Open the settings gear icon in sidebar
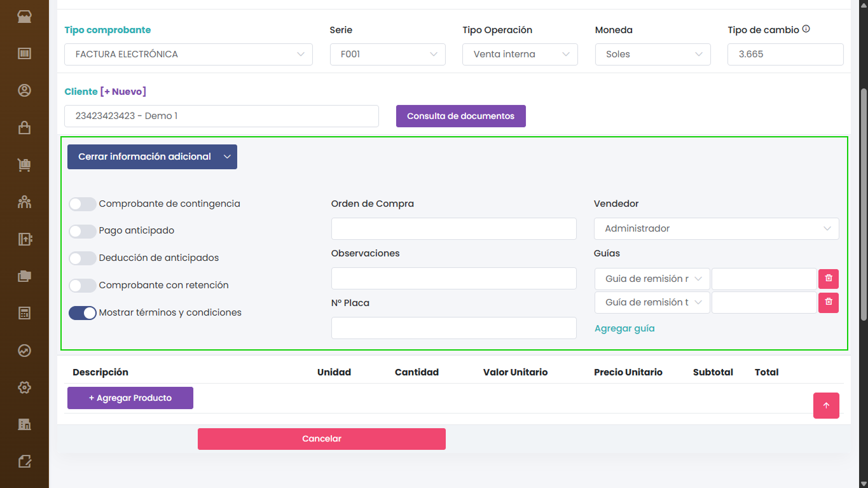 pyautogui.click(x=24, y=387)
